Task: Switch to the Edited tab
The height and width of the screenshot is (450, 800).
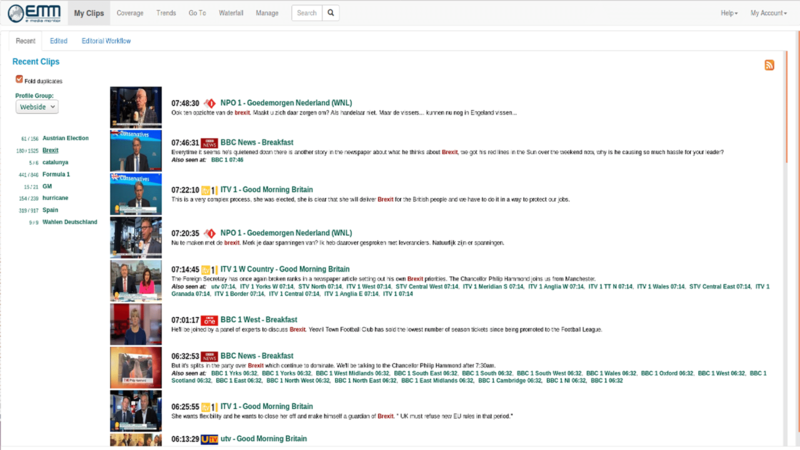Action: point(58,41)
